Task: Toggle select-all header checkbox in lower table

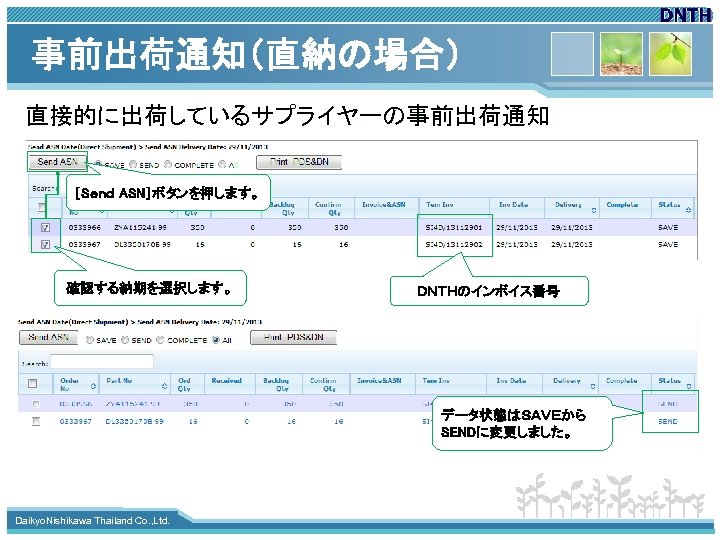Action: point(33,383)
